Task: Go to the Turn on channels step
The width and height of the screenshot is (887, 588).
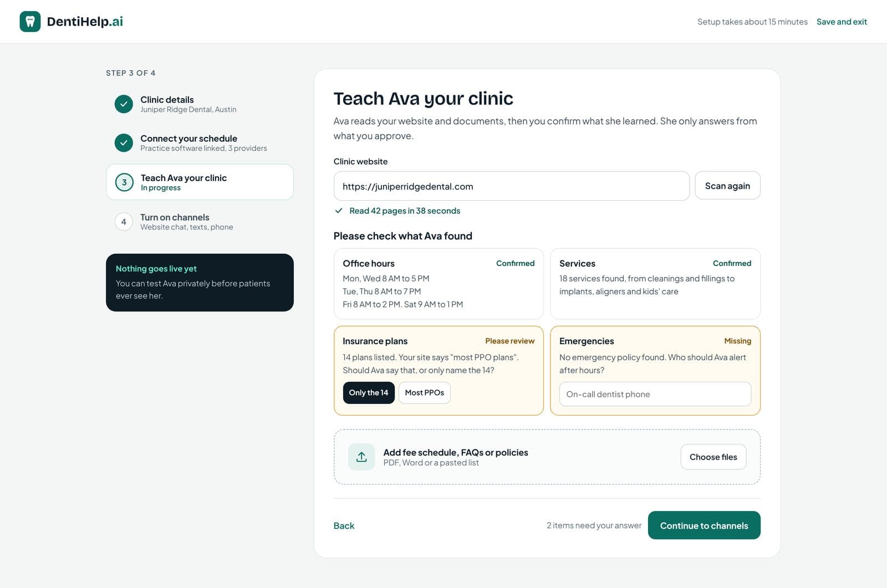Action: pos(200,222)
